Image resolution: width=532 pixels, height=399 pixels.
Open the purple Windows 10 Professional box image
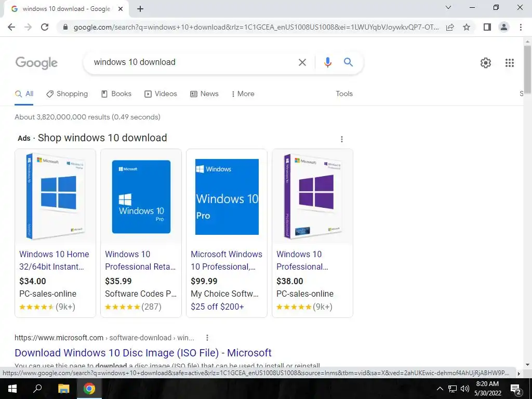click(x=312, y=196)
